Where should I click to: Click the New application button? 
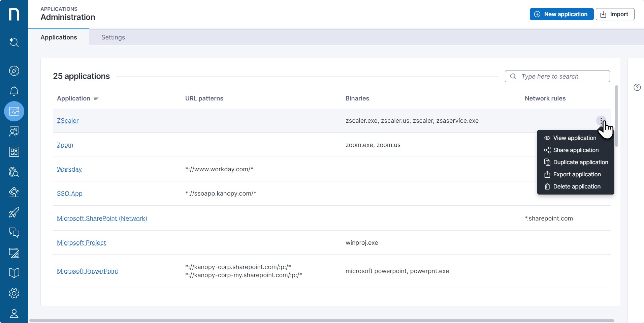(x=561, y=14)
